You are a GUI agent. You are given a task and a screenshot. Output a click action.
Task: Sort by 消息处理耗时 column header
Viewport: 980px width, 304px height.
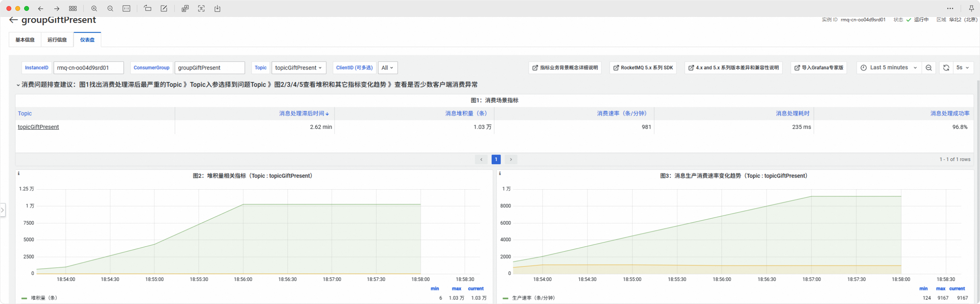coord(793,114)
